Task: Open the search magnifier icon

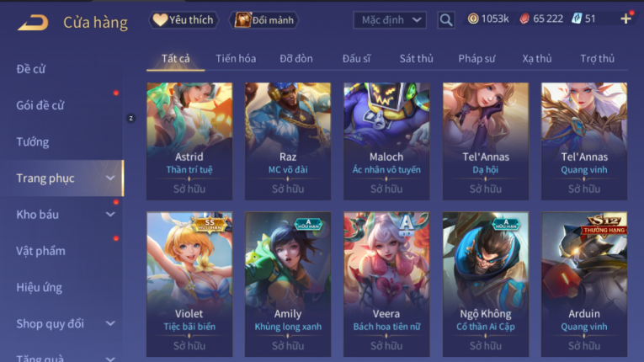Action: pyautogui.click(x=446, y=19)
